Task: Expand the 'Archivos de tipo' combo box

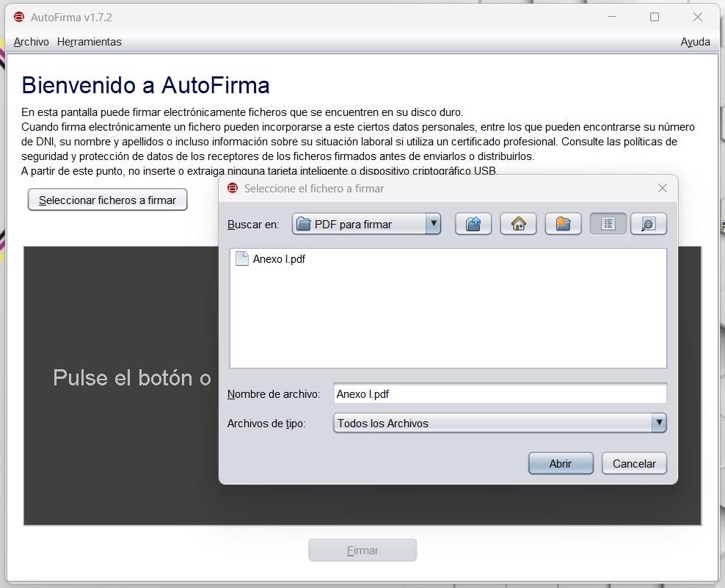Action: pyautogui.click(x=659, y=423)
